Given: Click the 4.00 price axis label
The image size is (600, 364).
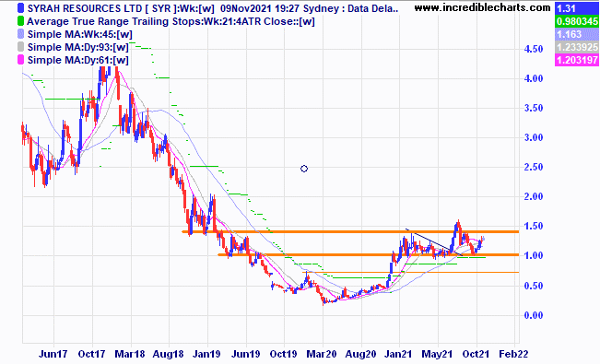Looking at the screenshot, I should [x=534, y=78].
